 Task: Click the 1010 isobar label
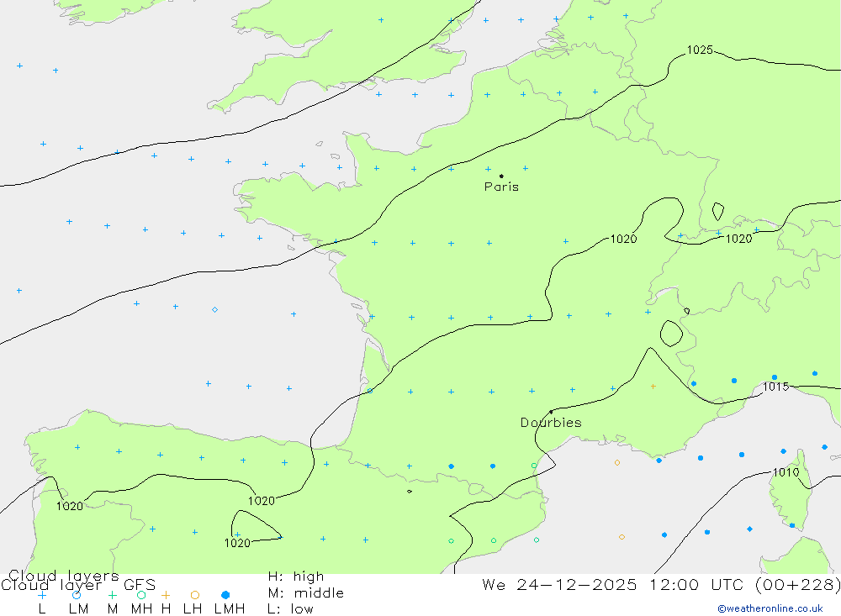coord(785,472)
